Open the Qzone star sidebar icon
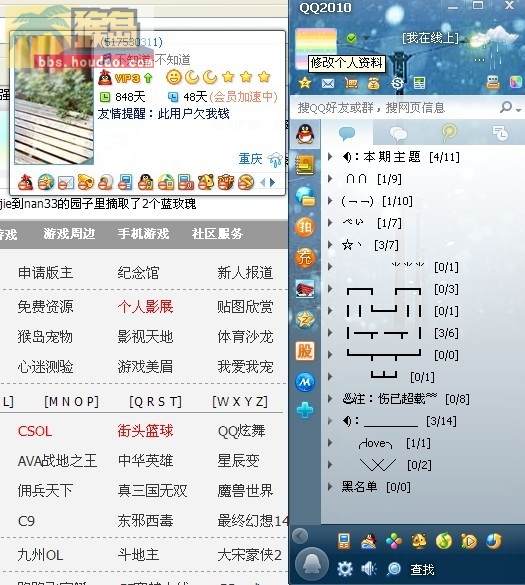Image resolution: width=525 pixels, height=585 pixels. [305, 320]
